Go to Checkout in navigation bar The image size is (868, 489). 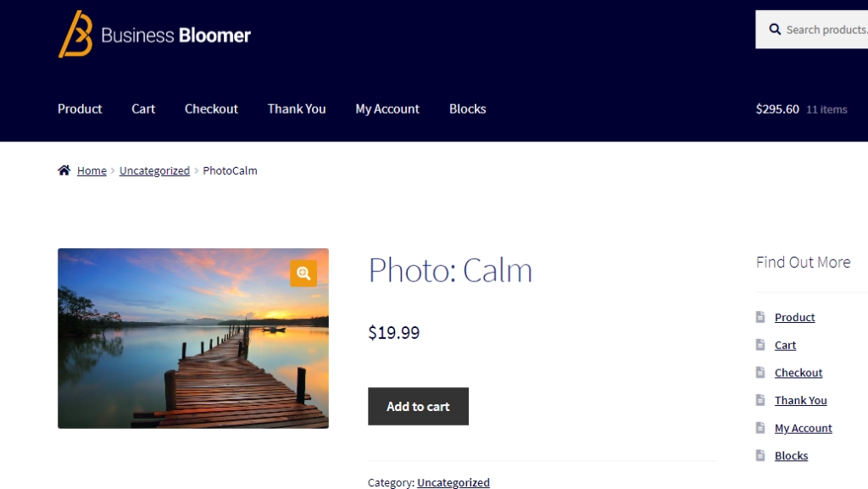tap(211, 108)
